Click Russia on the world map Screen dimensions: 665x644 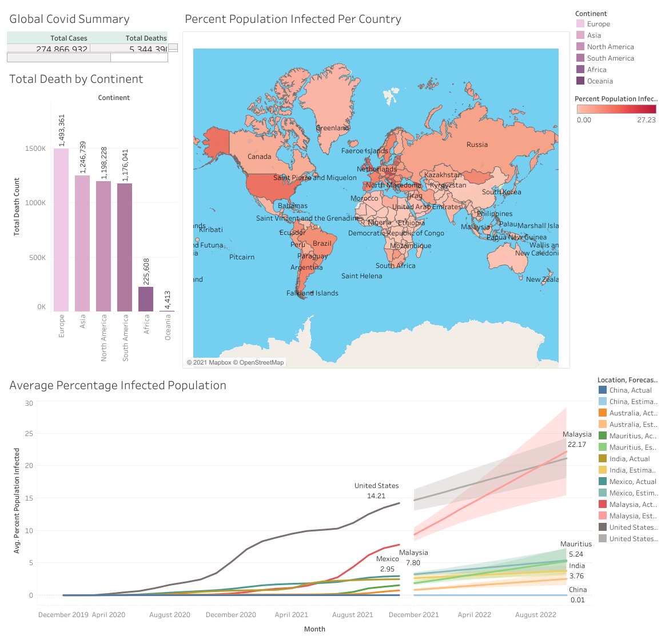click(x=477, y=145)
